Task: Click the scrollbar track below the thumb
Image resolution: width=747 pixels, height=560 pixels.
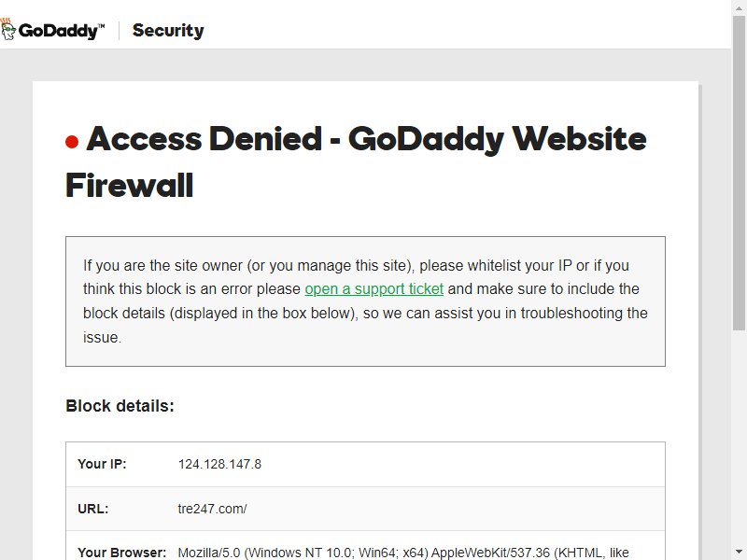Action: pyautogui.click(x=740, y=437)
